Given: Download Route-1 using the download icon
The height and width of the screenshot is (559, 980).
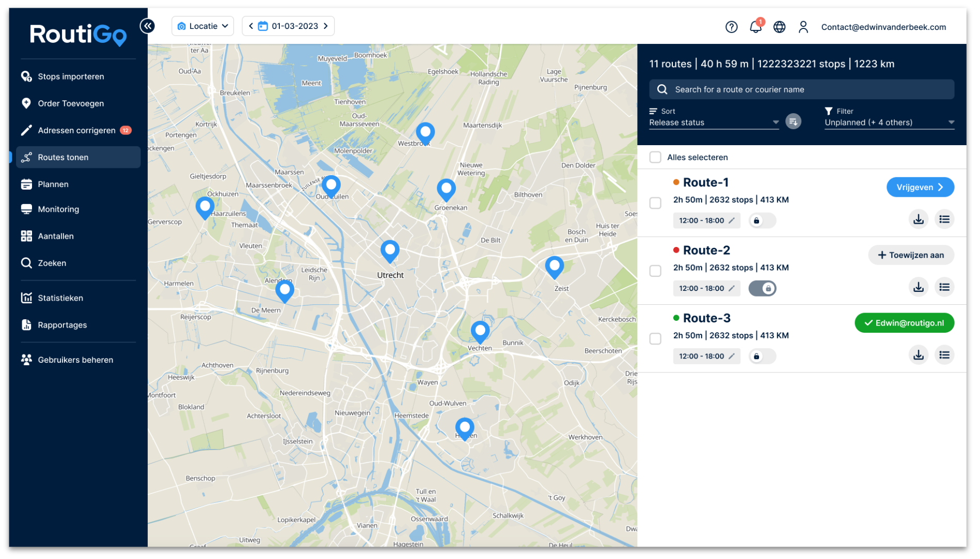Looking at the screenshot, I should point(919,219).
